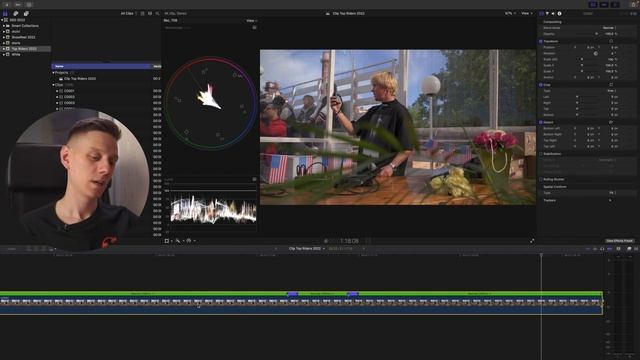Collapse the Projects group

click(53, 72)
